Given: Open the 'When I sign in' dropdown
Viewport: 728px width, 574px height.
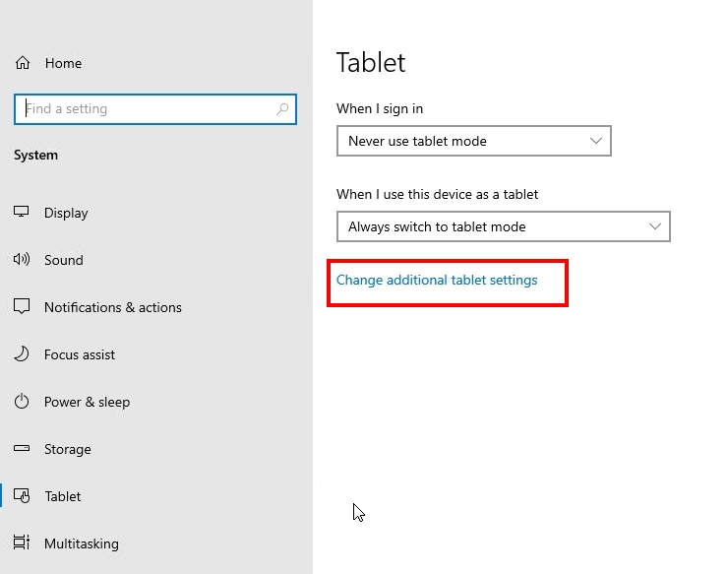Looking at the screenshot, I should (x=473, y=141).
